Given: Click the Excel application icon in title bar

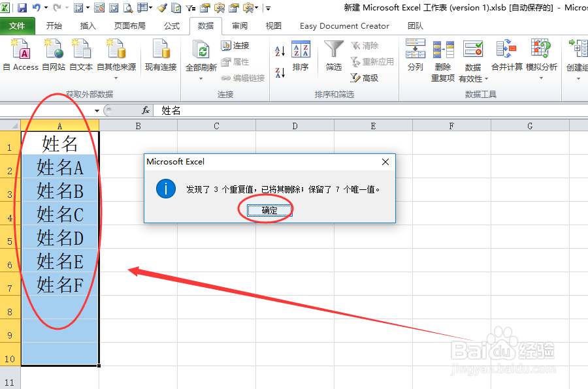Looking at the screenshot, I should 5,7.
